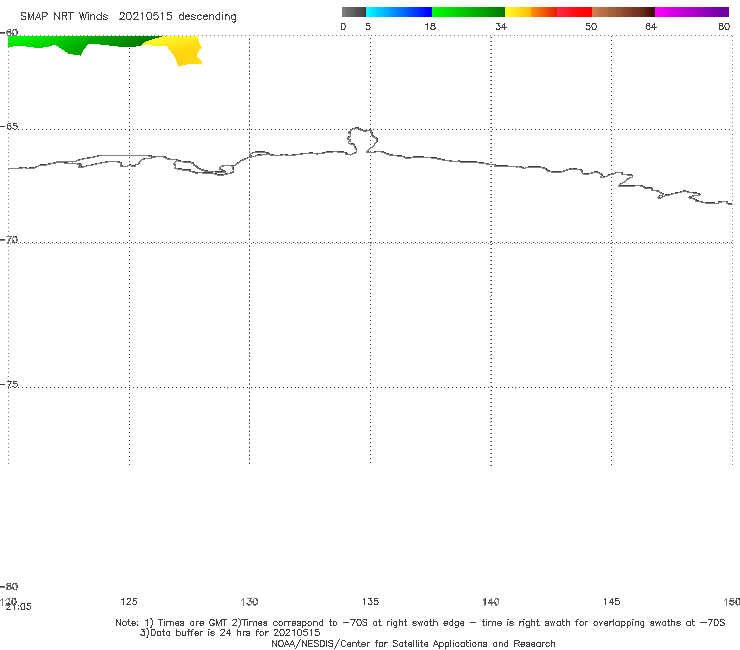
Task: Click the note line about 24 hr data buffer
Action: point(230,633)
